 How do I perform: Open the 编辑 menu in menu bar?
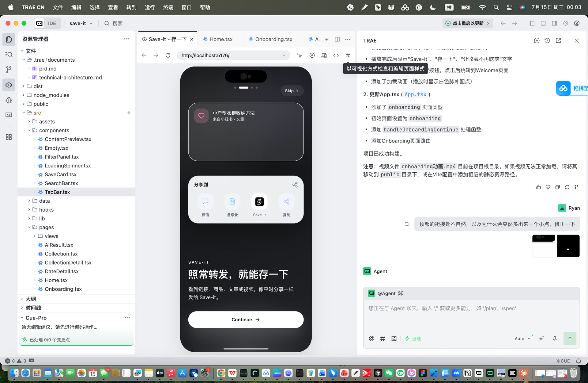76,7
